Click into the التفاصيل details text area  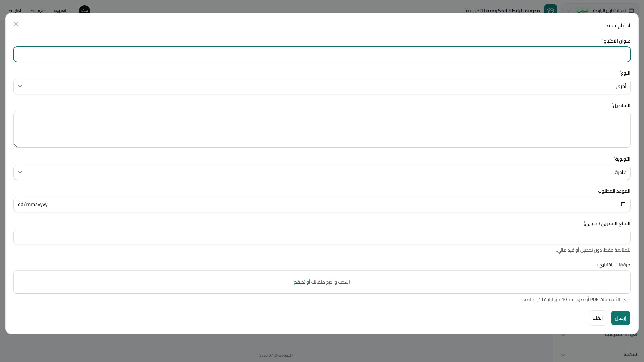point(322,129)
